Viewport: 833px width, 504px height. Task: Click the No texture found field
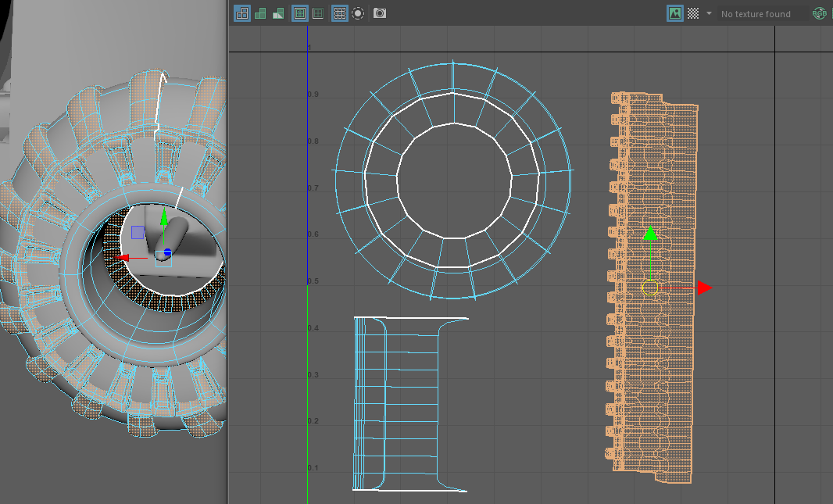[754, 13]
